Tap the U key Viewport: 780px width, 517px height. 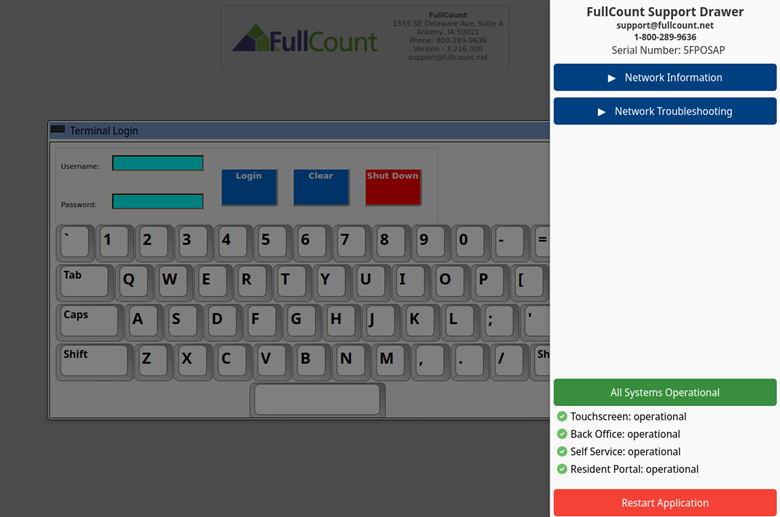pyautogui.click(x=372, y=282)
